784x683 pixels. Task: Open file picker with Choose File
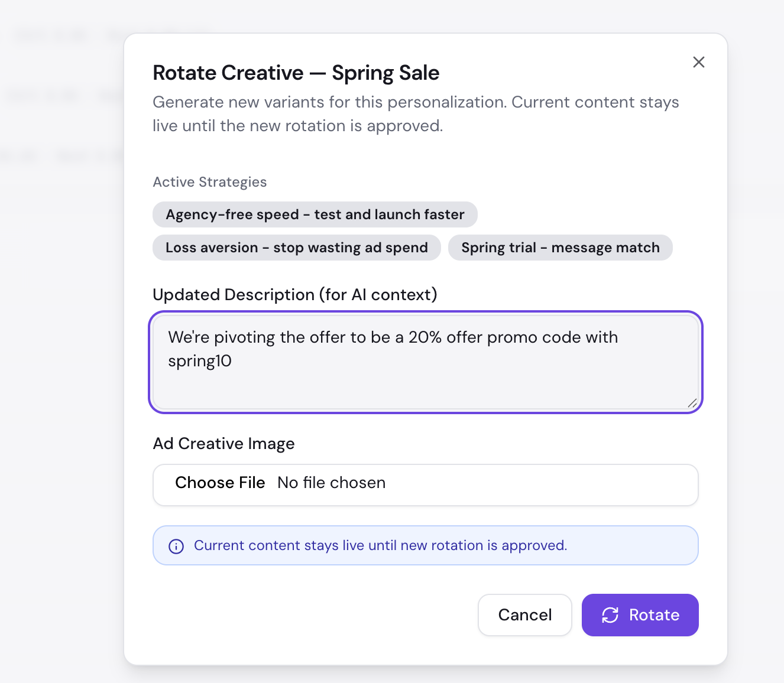point(220,483)
